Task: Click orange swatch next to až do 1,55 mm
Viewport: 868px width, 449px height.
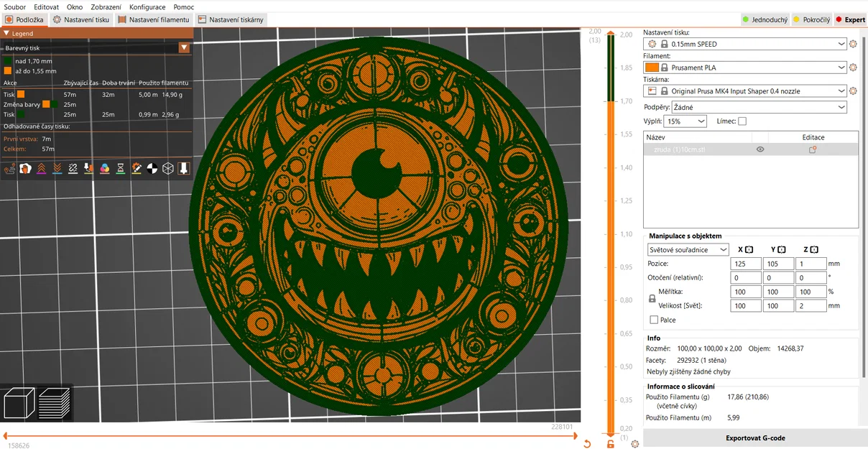Action: (8, 71)
